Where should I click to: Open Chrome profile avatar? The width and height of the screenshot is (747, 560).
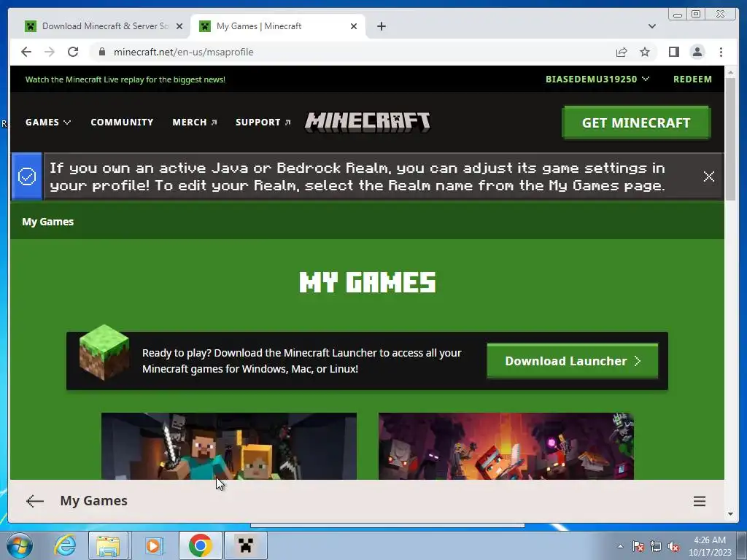click(697, 52)
